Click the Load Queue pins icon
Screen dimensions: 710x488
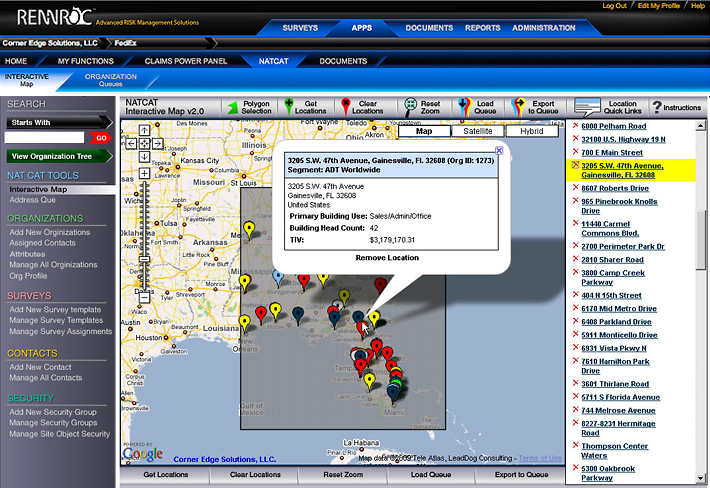[x=465, y=107]
